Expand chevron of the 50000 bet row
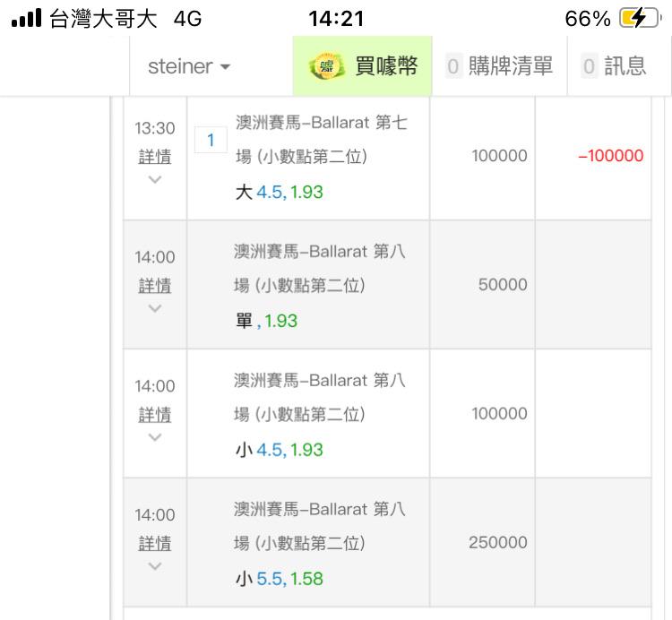This screenshot has height=620, width=672. click(155, 308)
